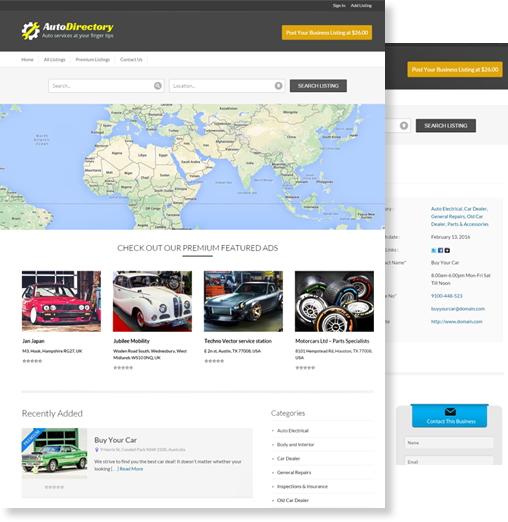
Task: Go to Premium Listings in navigation
Action: click(93, 60)
